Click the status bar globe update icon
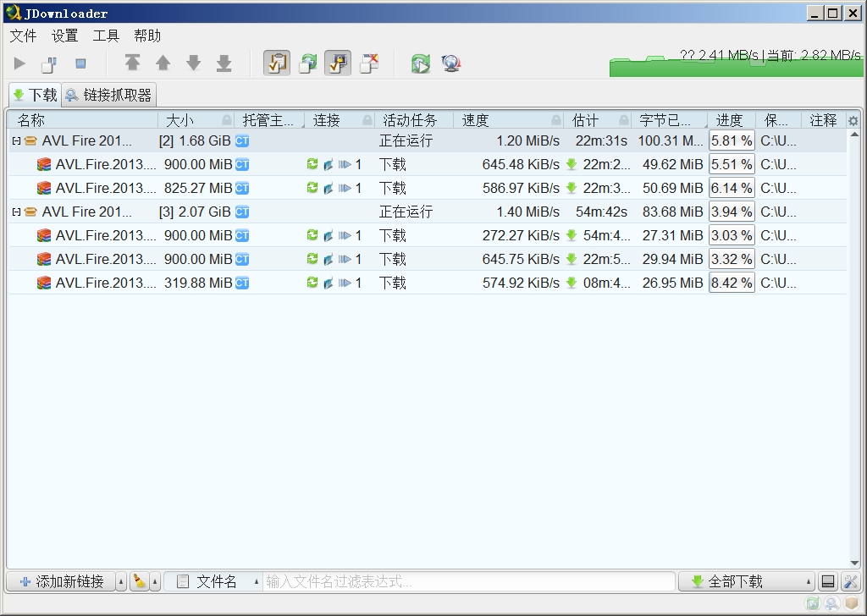Image resolution: width=867 pixels, height=616 pixels. 831,603
